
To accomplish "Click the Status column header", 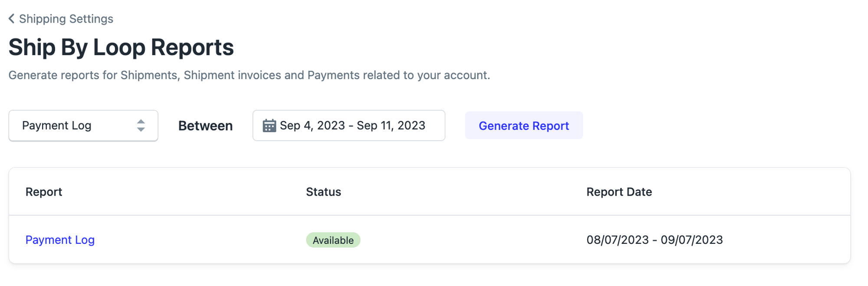I will click(323, 192).
